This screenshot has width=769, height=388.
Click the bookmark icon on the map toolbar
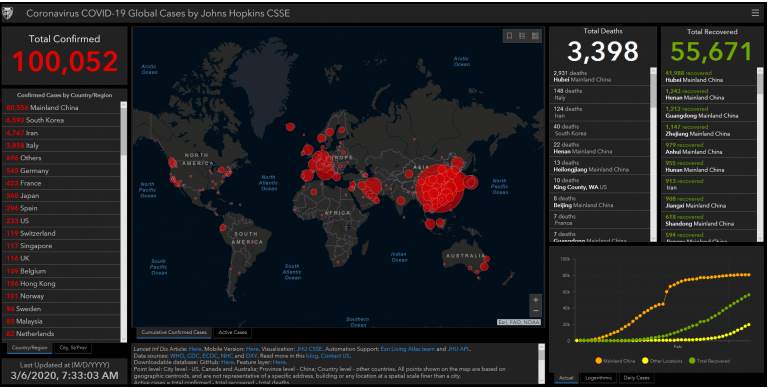[509, 36]
